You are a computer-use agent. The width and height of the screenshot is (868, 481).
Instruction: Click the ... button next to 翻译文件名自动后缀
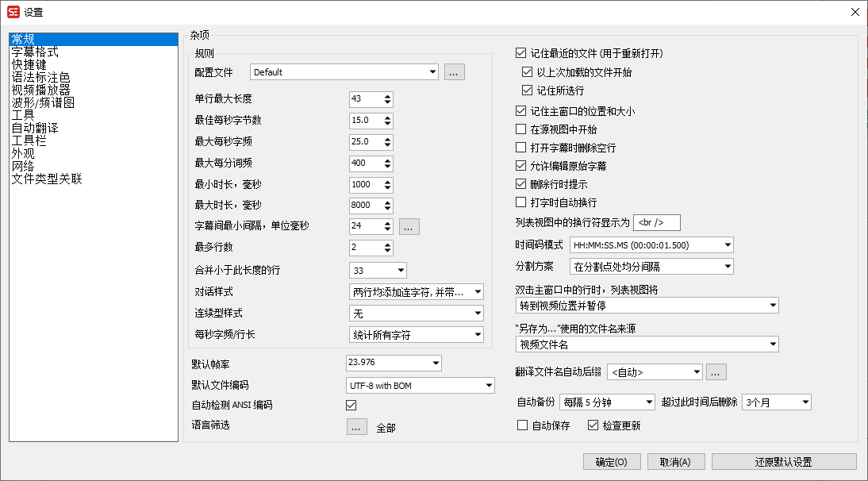[716, 372]
